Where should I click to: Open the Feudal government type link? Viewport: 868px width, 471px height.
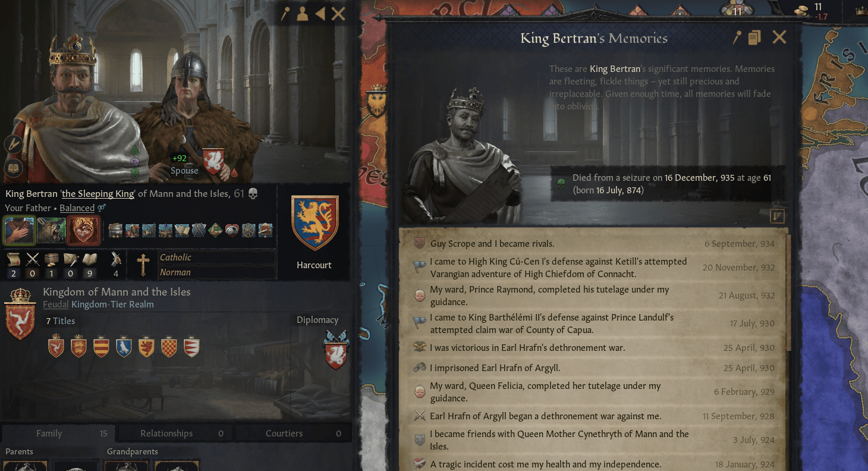[x=55, y=304]
